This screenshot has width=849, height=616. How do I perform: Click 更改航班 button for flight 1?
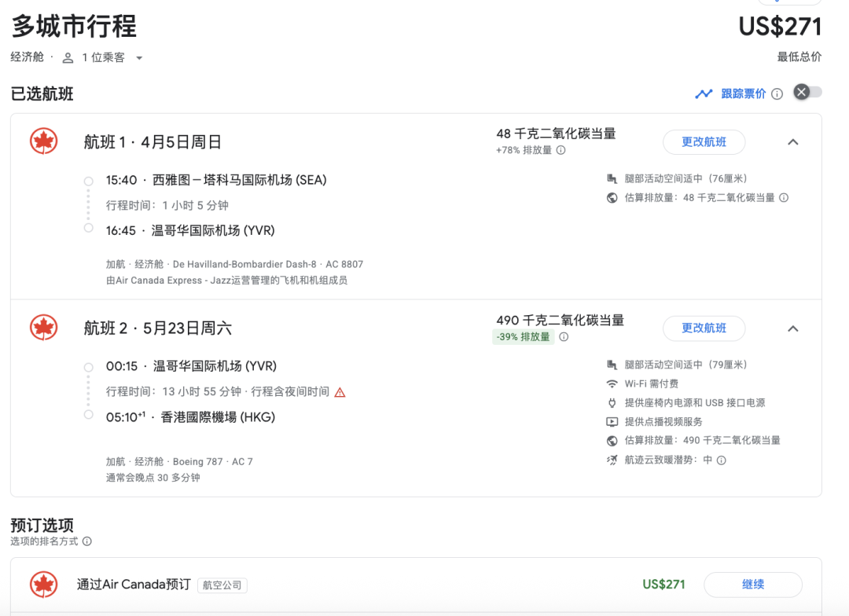704,142
